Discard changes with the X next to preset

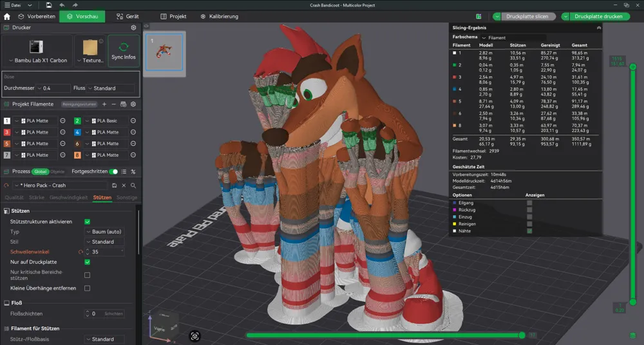click(124, 186)
